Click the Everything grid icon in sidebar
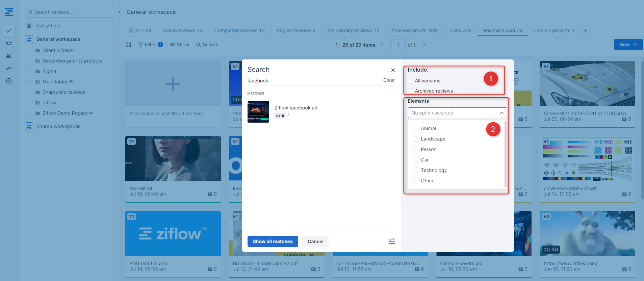The height and width of the screenshot is (281, 644). click(29, 26)
